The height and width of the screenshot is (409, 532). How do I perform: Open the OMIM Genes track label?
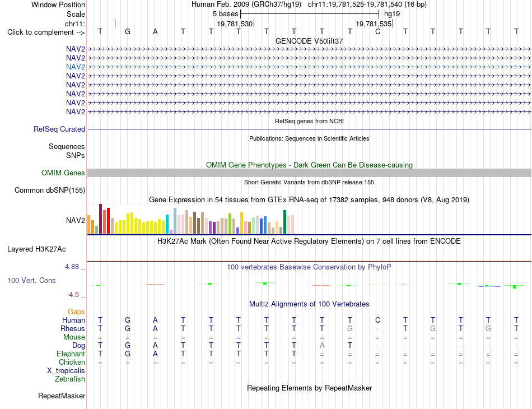pos(63,173)
